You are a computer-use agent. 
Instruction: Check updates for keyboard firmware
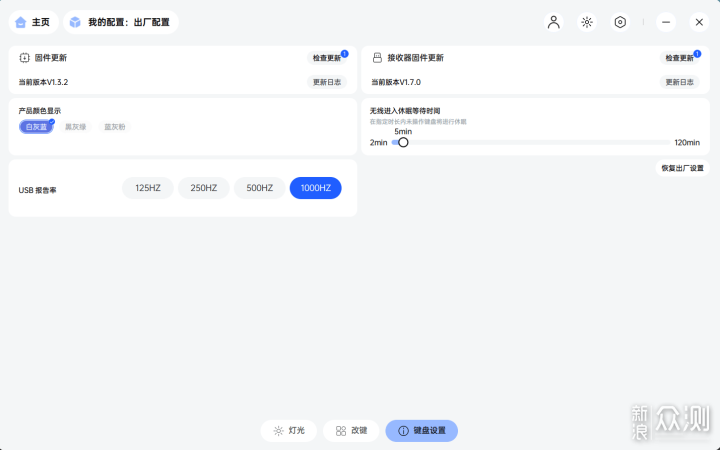pos(327,58)
